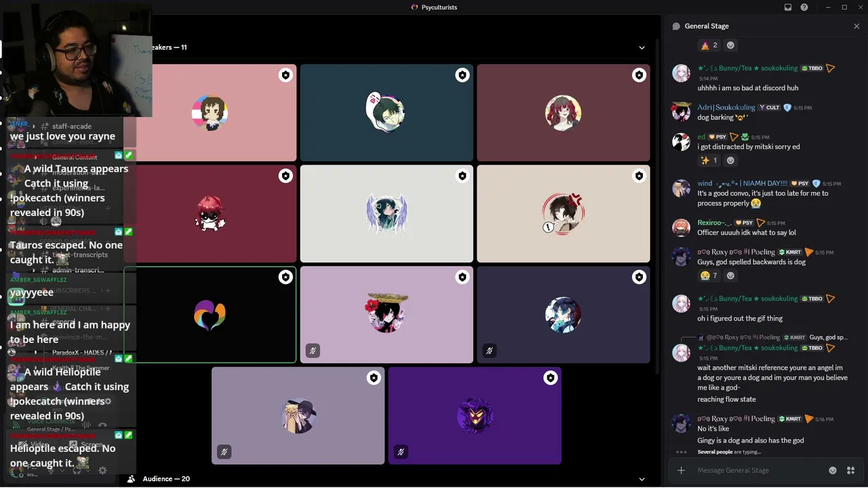The width and height of the screenshot is (868, 488).
Task: Click the CULT server tag beside Adri
Action: pyautogui.click(x=769, y=108)
